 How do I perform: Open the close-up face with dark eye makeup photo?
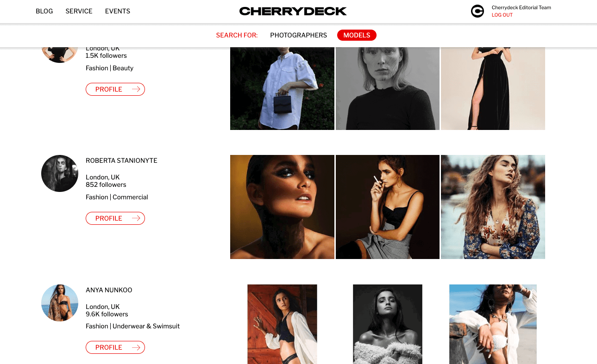[x=282, y=207]
